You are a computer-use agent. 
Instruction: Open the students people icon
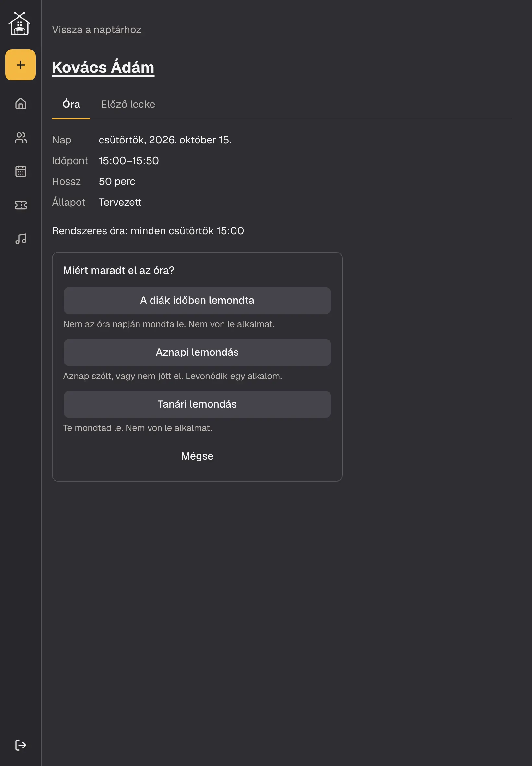(x=21, y=137)
